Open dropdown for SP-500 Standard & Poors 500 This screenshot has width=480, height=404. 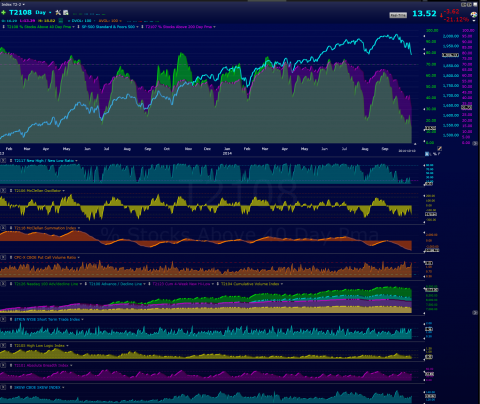coord(137,27)
